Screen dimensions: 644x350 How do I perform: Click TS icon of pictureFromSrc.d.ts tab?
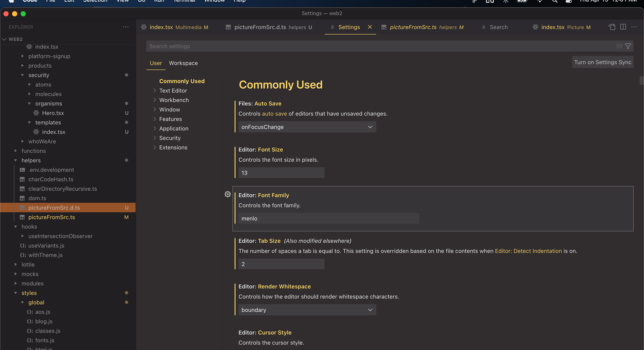pyautogui.click(x=229, y=27)
